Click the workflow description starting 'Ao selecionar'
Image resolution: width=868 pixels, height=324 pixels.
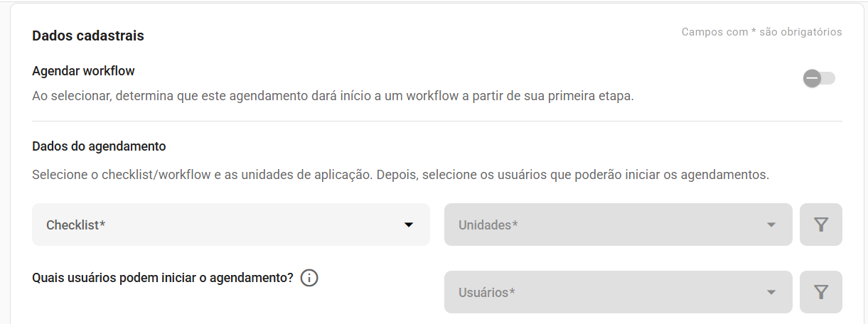[x=333, y=95]
